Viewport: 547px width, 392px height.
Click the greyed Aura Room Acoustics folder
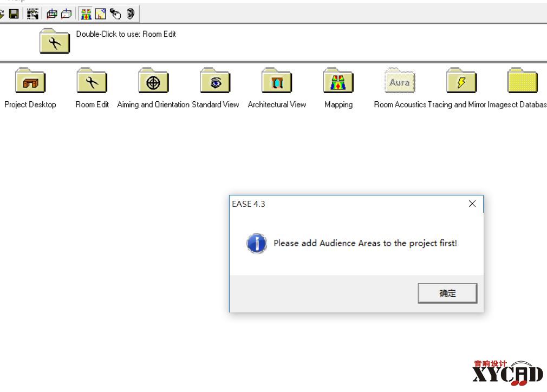[400, 80]
